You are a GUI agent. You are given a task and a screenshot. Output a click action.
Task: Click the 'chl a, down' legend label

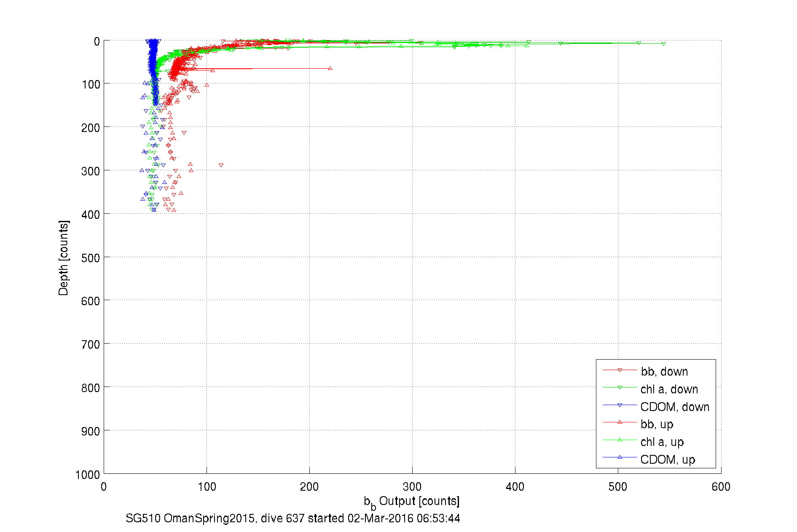(x=669, y=389)
